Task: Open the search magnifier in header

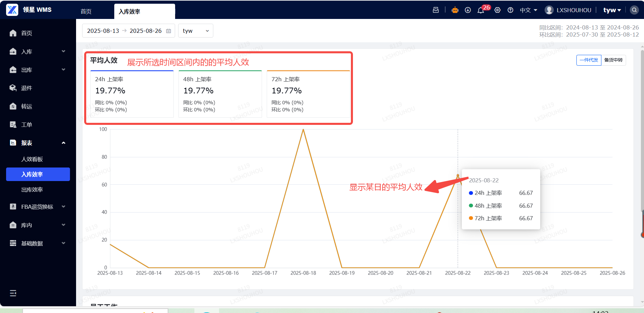Action: tap(634, 10)
